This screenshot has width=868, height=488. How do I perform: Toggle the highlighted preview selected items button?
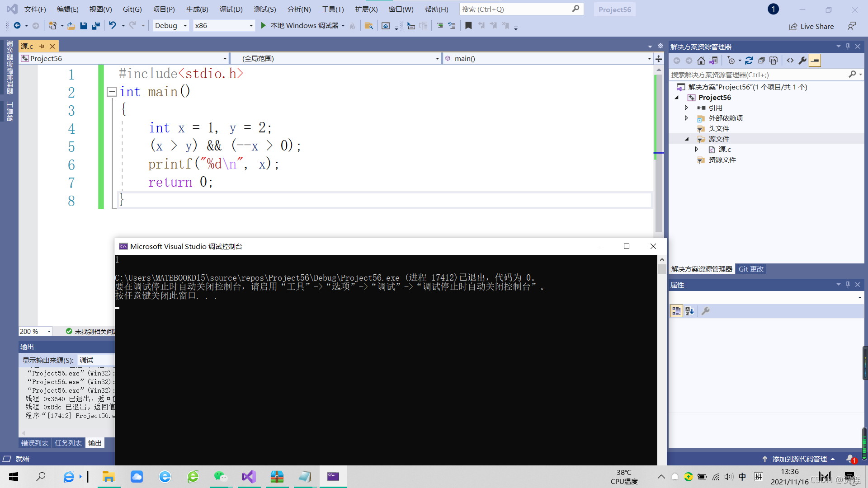815,61
